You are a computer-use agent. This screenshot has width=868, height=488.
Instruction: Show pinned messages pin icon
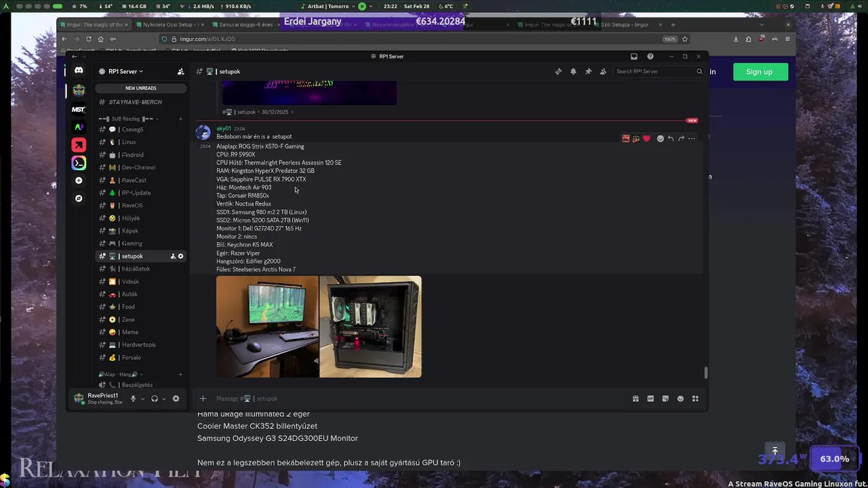(x=588, y=71)
